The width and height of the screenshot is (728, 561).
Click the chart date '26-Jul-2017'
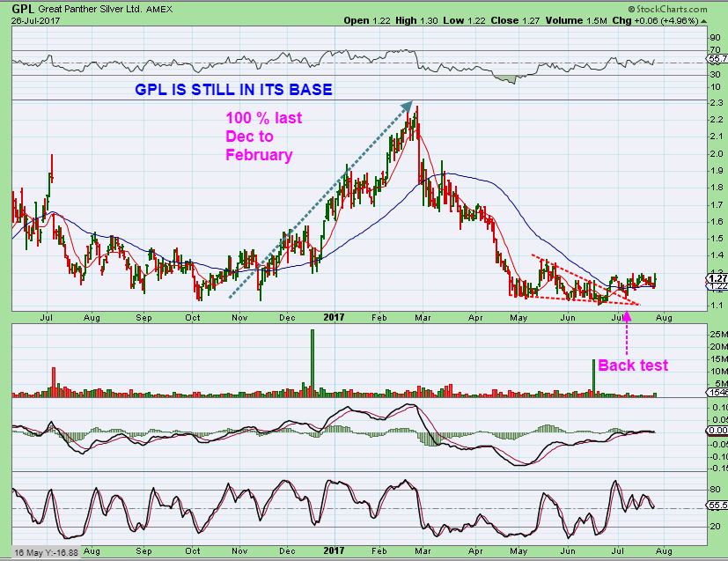pyautogui.click(x=36, y=21)
